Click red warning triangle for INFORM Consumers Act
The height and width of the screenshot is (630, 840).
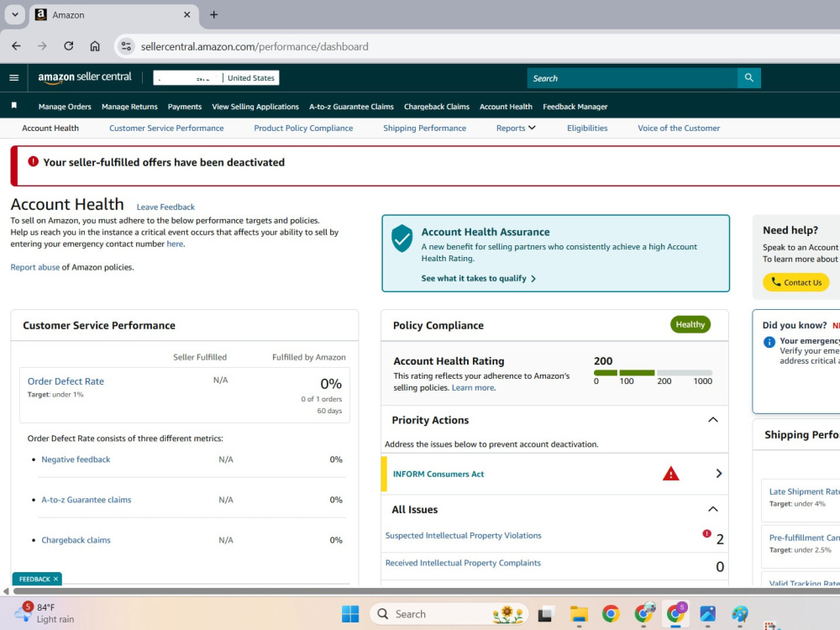point(670,474)
